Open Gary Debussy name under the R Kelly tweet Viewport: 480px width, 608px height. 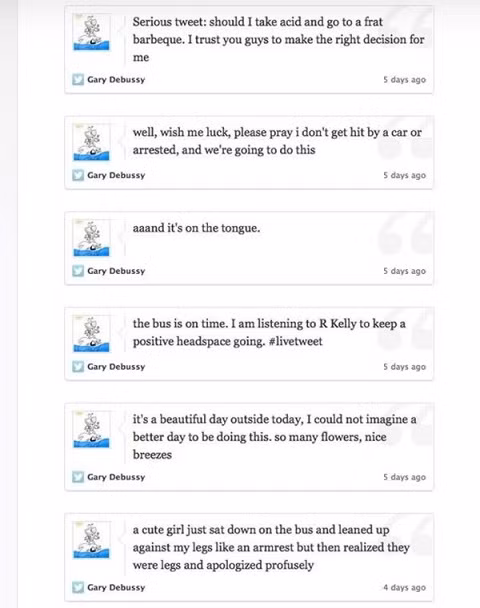click(x=116, y=366)
